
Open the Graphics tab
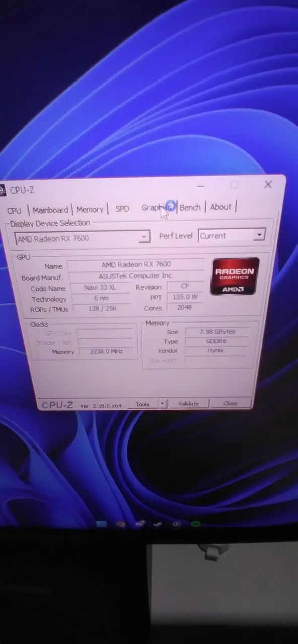(157, 208)
